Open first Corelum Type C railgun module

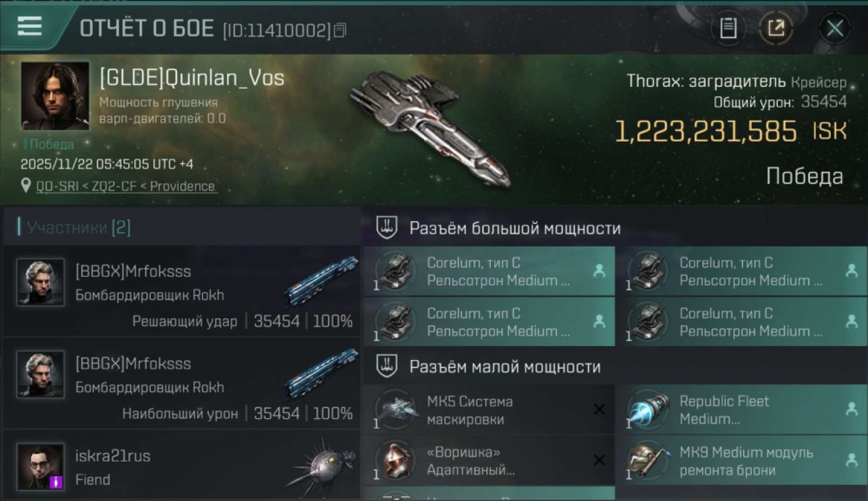(489, 271)
